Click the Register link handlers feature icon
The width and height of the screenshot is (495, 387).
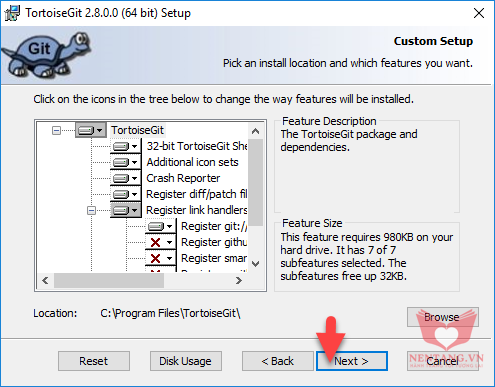pos(126,210)
